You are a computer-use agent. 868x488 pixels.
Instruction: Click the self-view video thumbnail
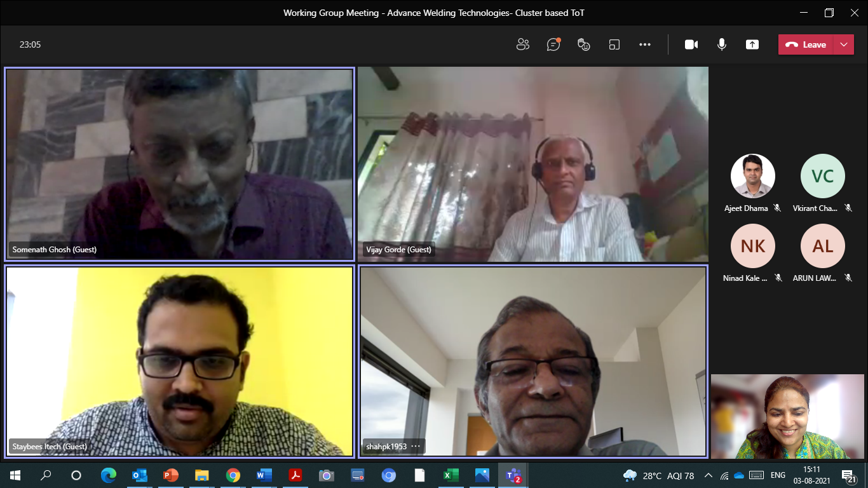tap(787, 416)
